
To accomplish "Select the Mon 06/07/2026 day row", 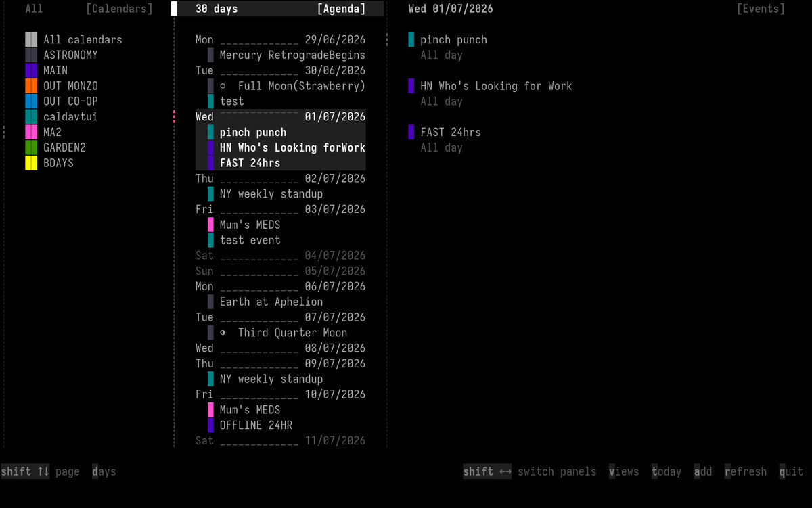I will tap(280, 286).
